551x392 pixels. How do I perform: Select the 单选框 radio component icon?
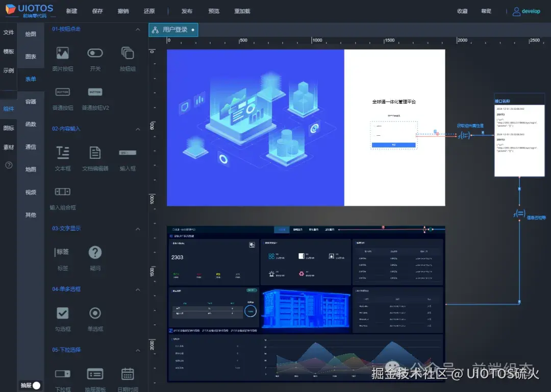(94, 313)
